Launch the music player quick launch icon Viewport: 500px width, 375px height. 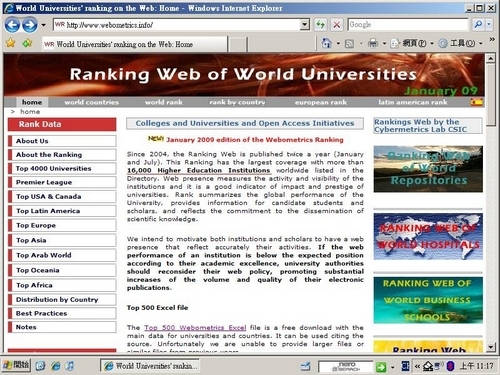tap(69, 366)
